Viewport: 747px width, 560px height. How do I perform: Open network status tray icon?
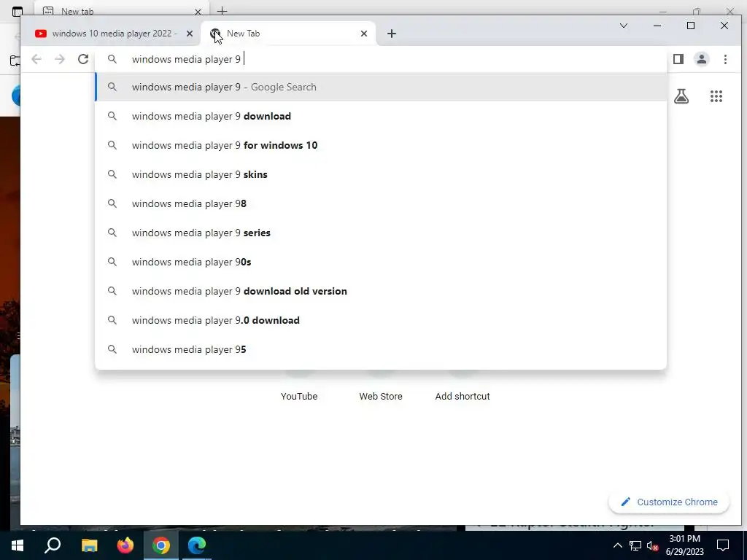click(x=635, y=545)
